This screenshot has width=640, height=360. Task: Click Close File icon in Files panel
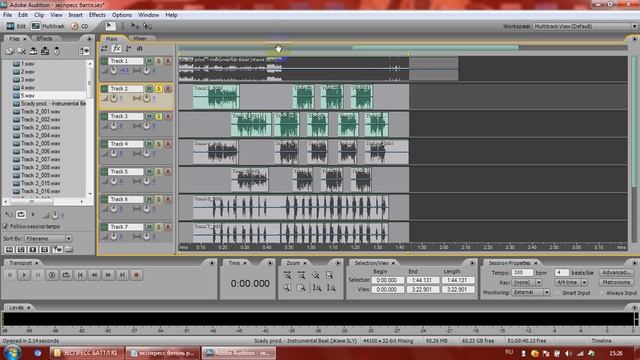(x=22, y=51)
